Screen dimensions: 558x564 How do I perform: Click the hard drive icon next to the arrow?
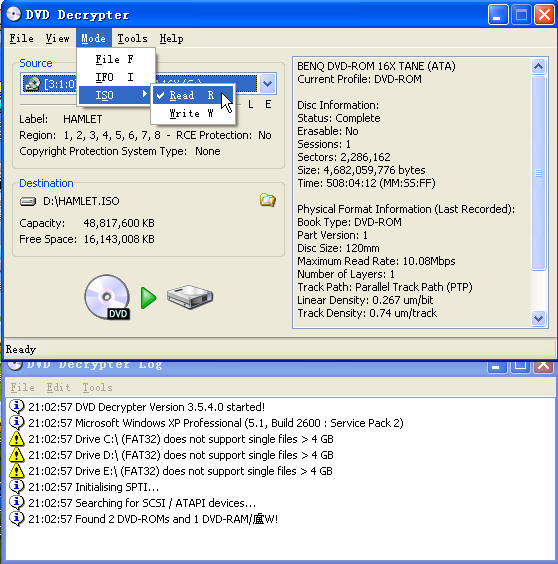(x=190, y=297)
